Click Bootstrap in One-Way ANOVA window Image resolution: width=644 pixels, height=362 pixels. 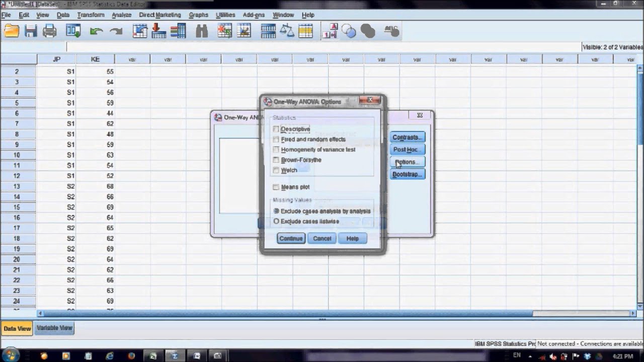click(x=408, y=174)
